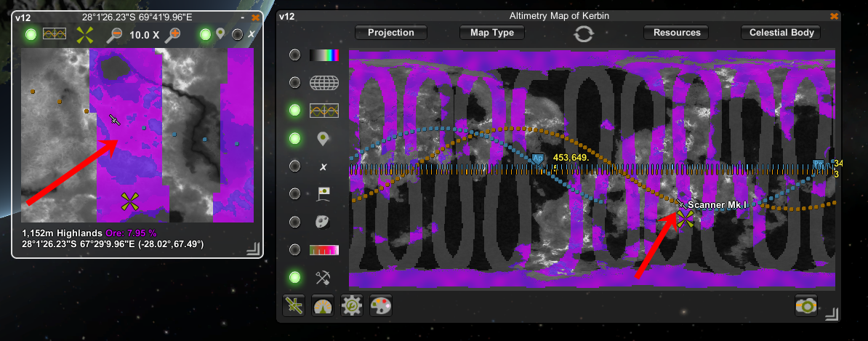Refresh the map with the circular arrows icon
Viewport: 868px width, 341px height.
tap(584, 33)
